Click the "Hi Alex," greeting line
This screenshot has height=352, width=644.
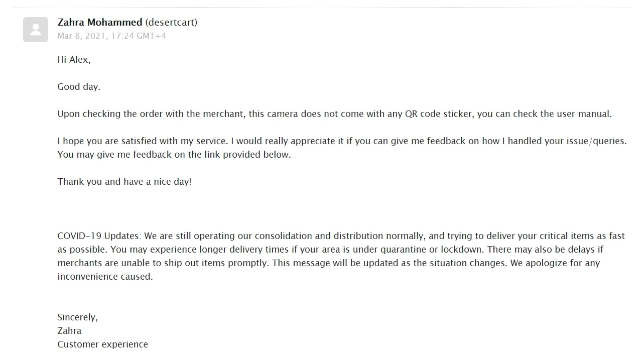click(x=74, y=60)
